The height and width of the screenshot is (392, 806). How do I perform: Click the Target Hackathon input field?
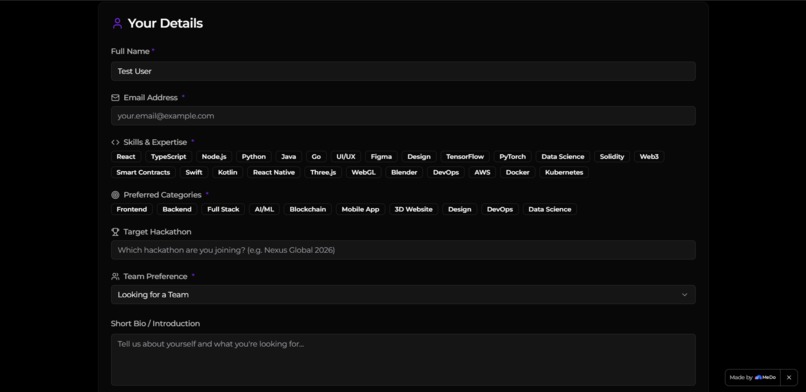point(403,250)
